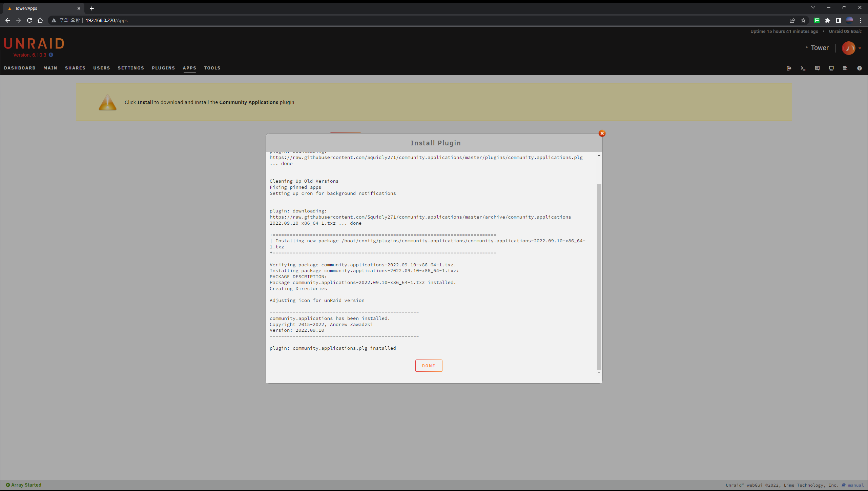
Task: Click the DONE button
Action: pos(429,366)
